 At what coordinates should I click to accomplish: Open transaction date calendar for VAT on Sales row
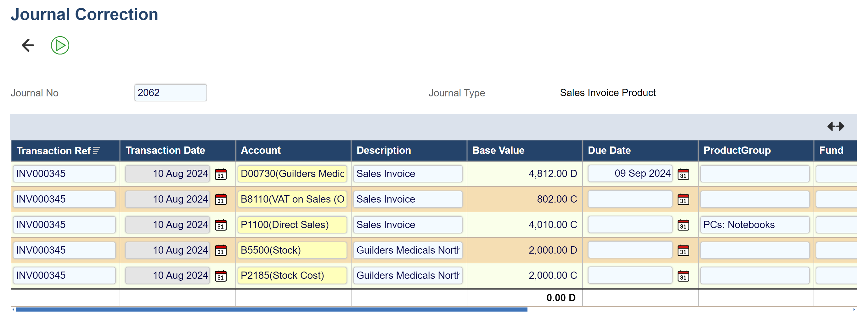(221, 200)
